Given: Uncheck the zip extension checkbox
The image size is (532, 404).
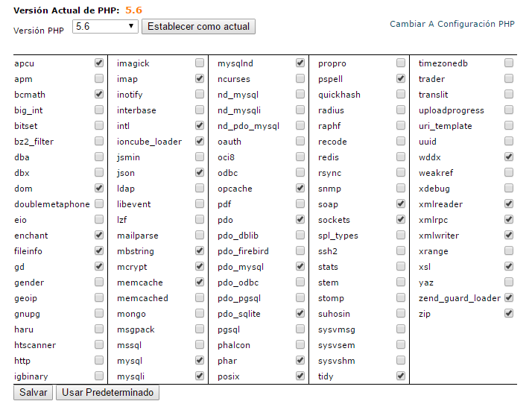Looking at the screenshot, I should click(509, 314).
